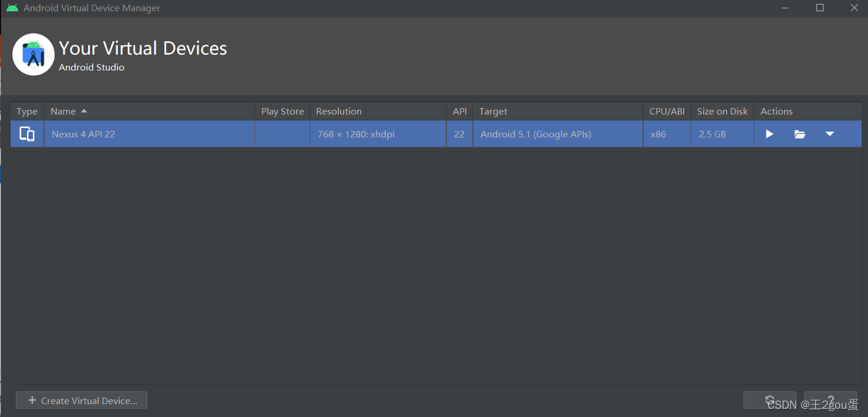Click the phone type icon in device row
Image resolution: width=868 pixels, height=417 pixels.
click(27, 134)
